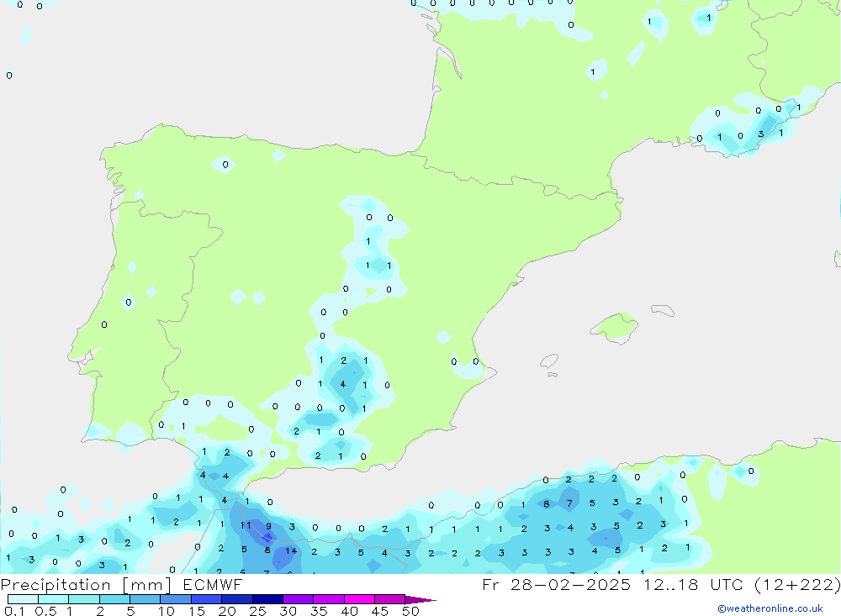The height and width of the screenshot is (616, 841).
Task: Click the '9' precipitation value on the map
Action: [269, 526]
